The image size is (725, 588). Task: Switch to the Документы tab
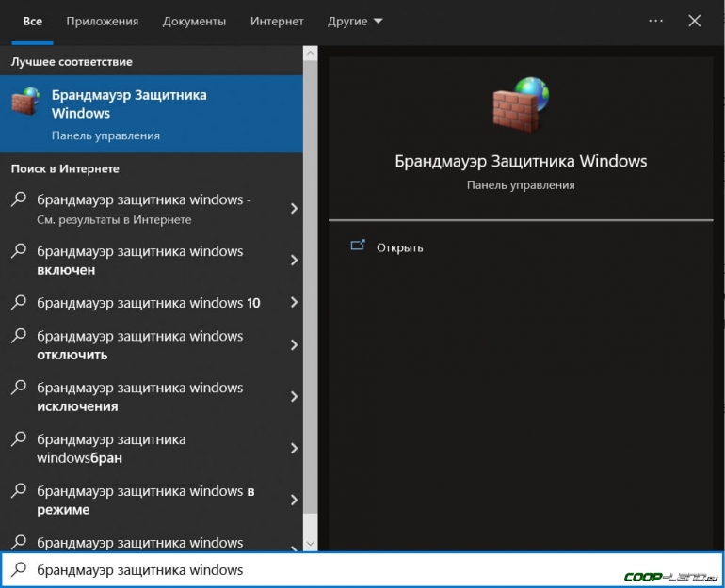click(194, 21)
